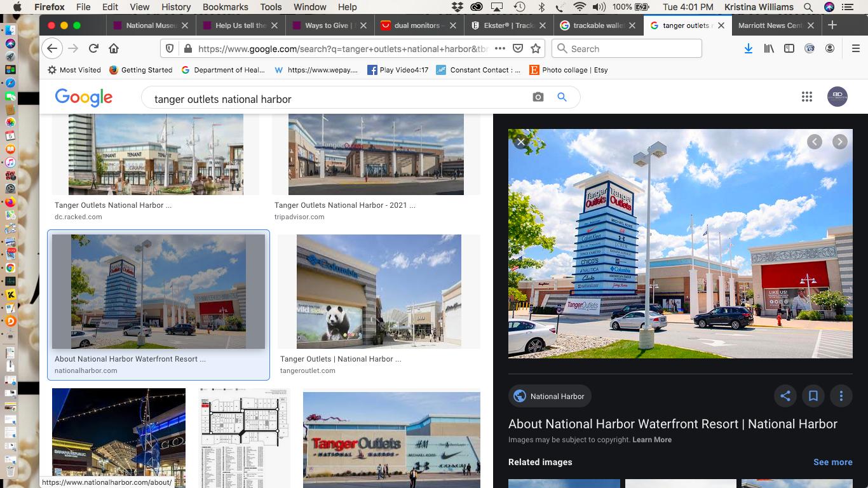Open macOS Spotlight search
The width and height of the screenshot is (868, 488).
(808, 7)
